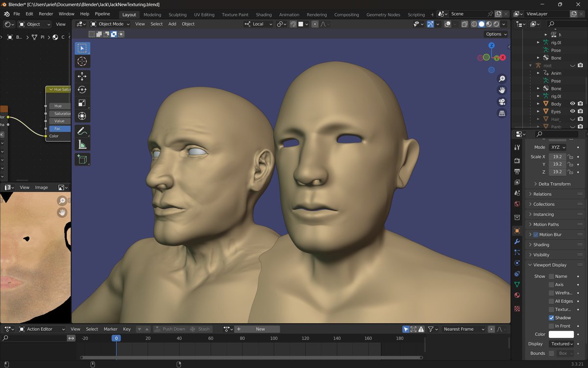This screenshot has width=588, height=368.
Task: Open the Object Data properties tab
Action: pyautogui.click(x=517, y=285)
